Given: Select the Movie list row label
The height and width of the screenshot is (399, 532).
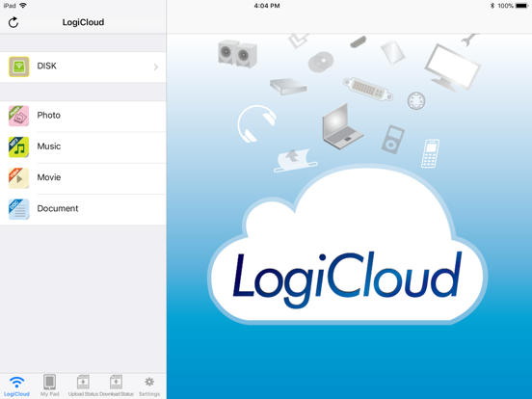Looking at the screenshot, I should coord(49,177).
